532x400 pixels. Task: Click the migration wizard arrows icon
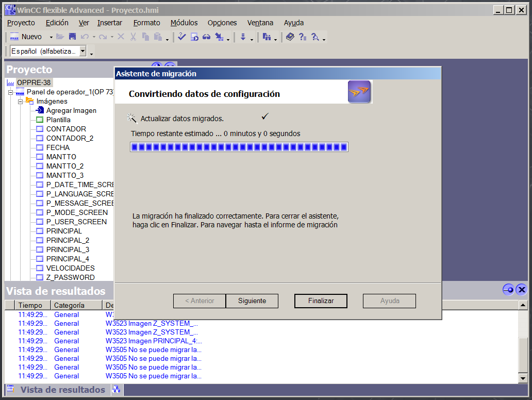[359, 92]
